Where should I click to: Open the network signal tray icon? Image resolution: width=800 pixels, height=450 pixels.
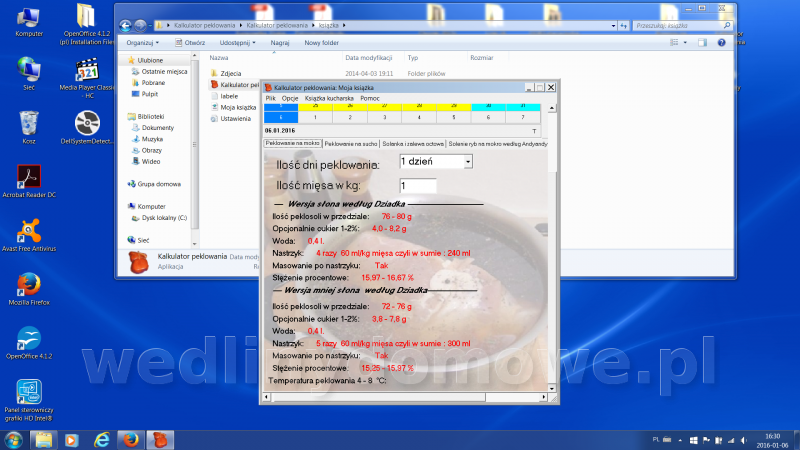click(731, 440)
